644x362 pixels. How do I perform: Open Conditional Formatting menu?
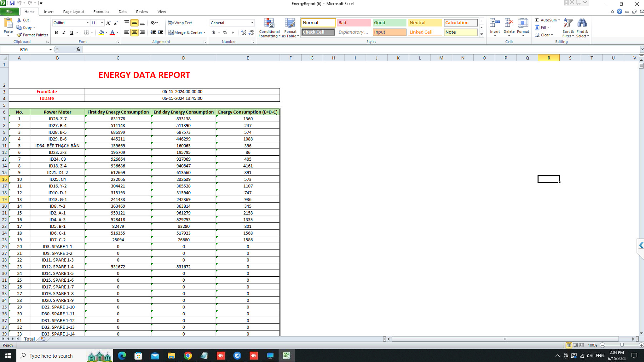269,28
